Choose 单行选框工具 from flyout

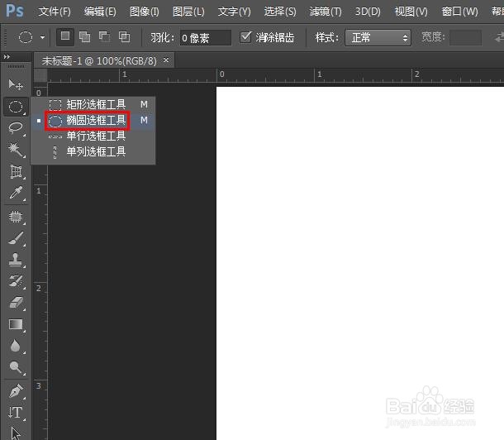point(93,136)
